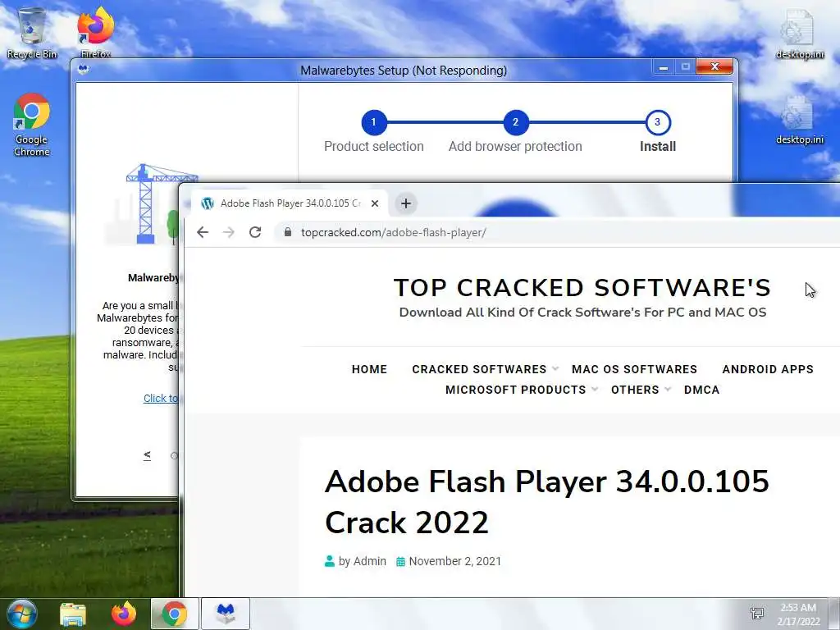Open the HOME menu item
Viewport: 840px width, 630px height.
[x=369, y=369]
